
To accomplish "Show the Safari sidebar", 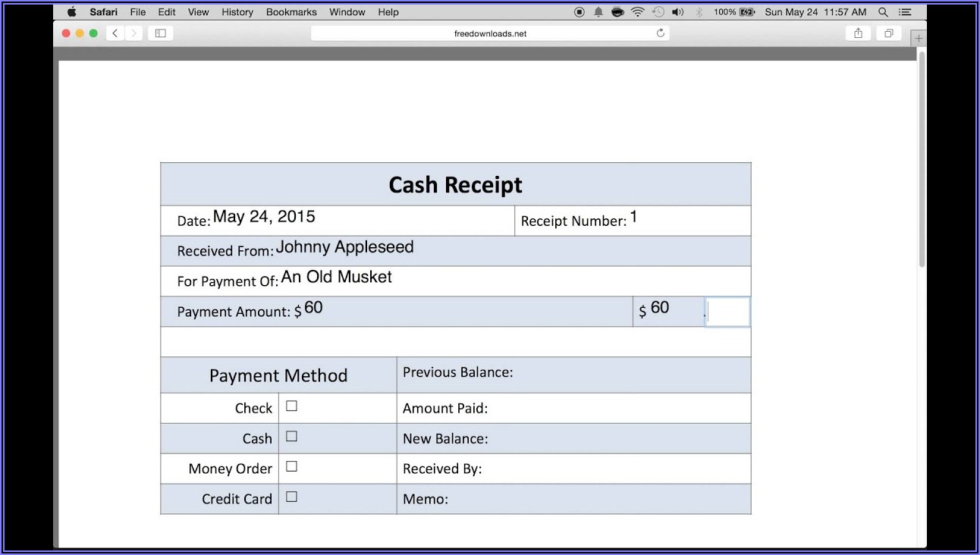I will pyautogui.click(x=160, y=33).
